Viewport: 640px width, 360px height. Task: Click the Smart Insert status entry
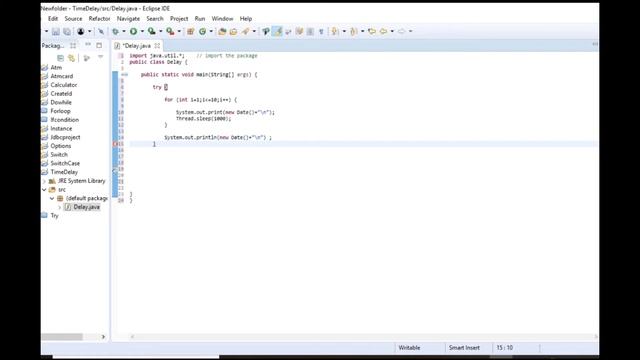(464, 348)
